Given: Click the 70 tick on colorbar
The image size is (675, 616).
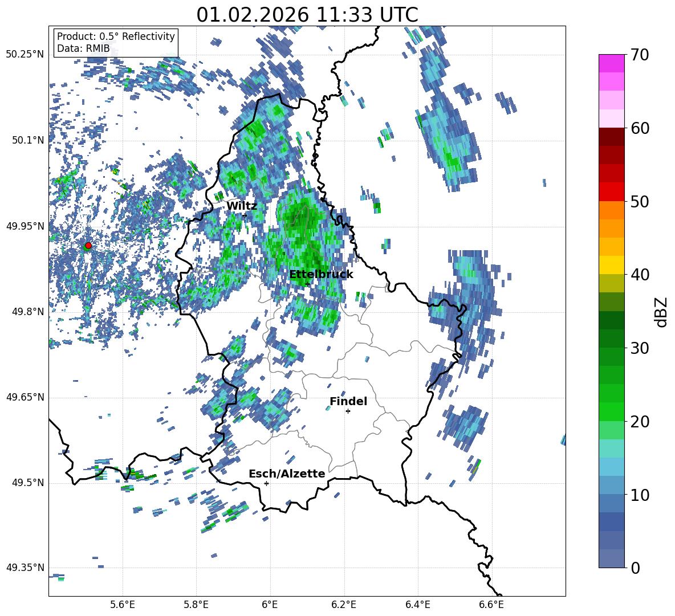Looking at the screenshot, I should 640,55.
